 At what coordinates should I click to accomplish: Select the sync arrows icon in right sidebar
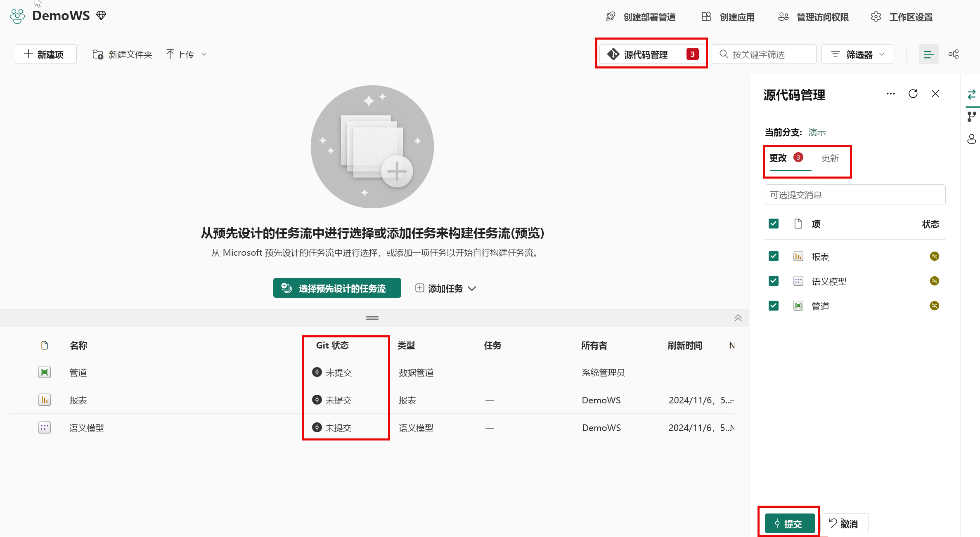pyautogui.click(x=972, y=94)
